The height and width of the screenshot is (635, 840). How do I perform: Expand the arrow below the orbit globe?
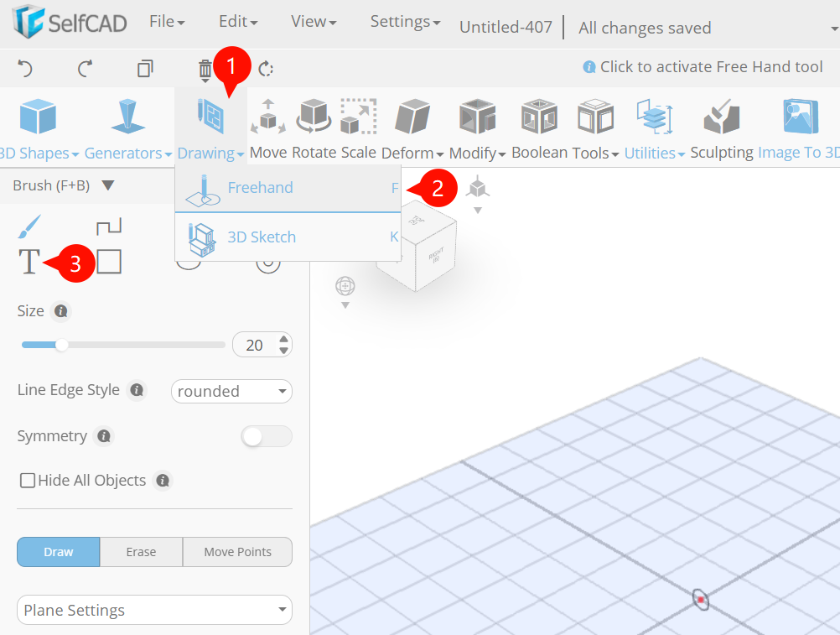coord(345,305)
